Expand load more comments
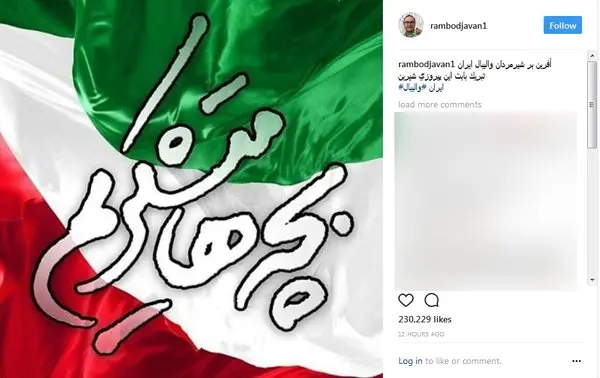The image size is (600, 378). click(440, 104)
